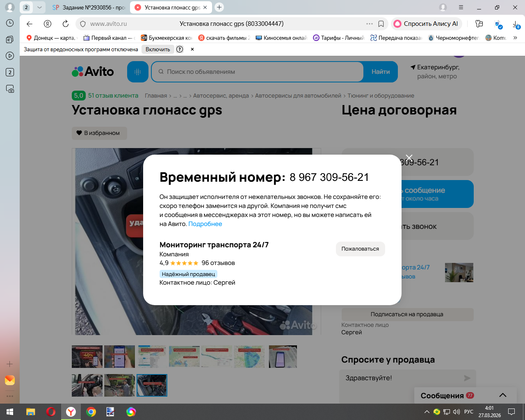Focus Поиск по объявлениям search field

coord(258,72)
